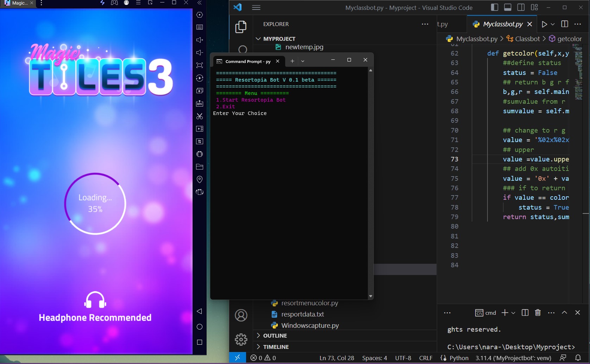Screen dimensions: 590x364
Task: Open VS Code Accounts icon
Action: point(241,315)
